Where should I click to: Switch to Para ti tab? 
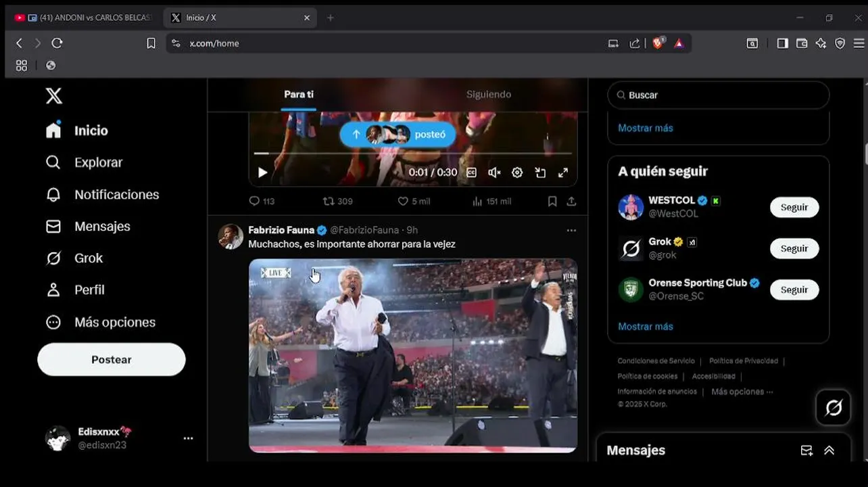point(299,95)
